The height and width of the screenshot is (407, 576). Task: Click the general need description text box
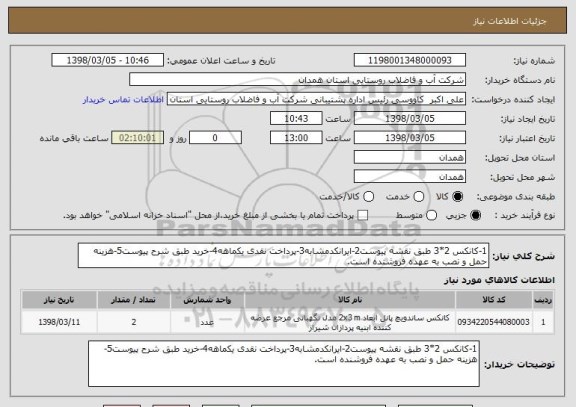coord(283,255)
